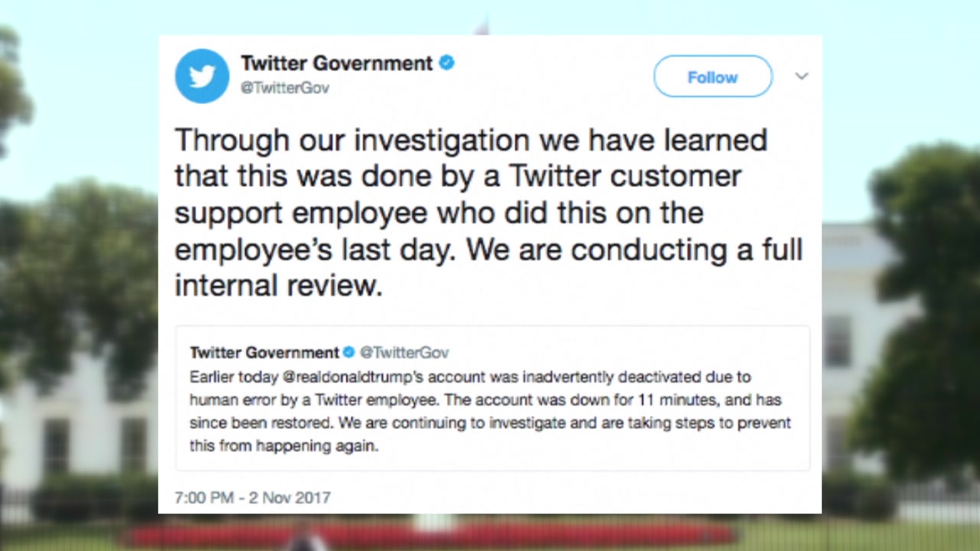The height and width of the screenshot is (551, 980).
Task: Click the verified badge beside Twitter Government header
Action: pos(447,63)
